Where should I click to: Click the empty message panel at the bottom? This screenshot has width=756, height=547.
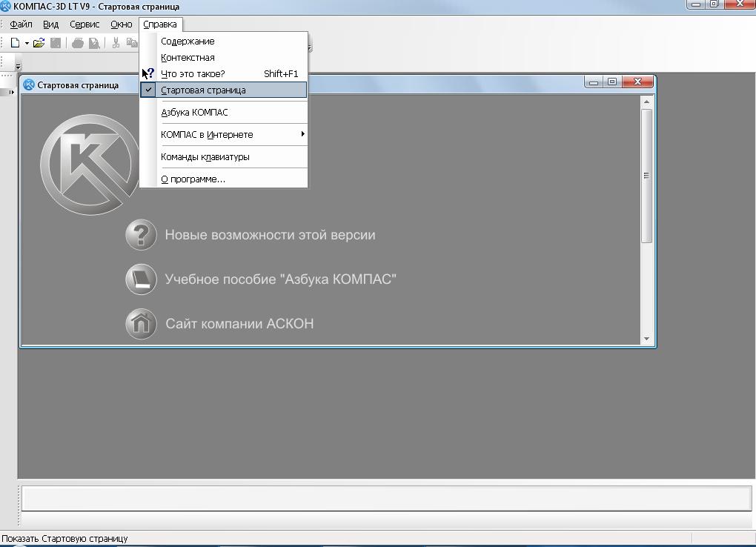pos(386,498)
